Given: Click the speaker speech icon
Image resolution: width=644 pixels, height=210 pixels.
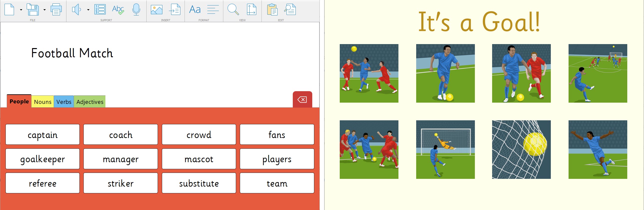Looking at the screenshot, I should point(76,9).
